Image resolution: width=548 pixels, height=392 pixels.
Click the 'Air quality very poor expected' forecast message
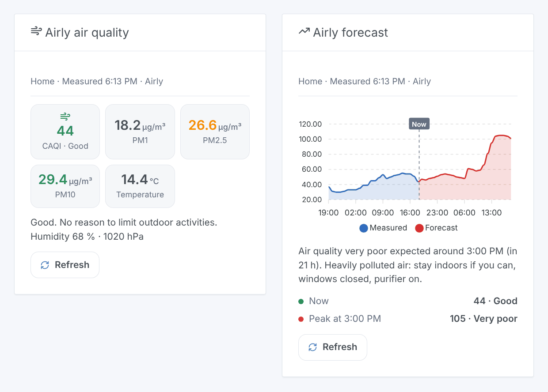(408, 265)
